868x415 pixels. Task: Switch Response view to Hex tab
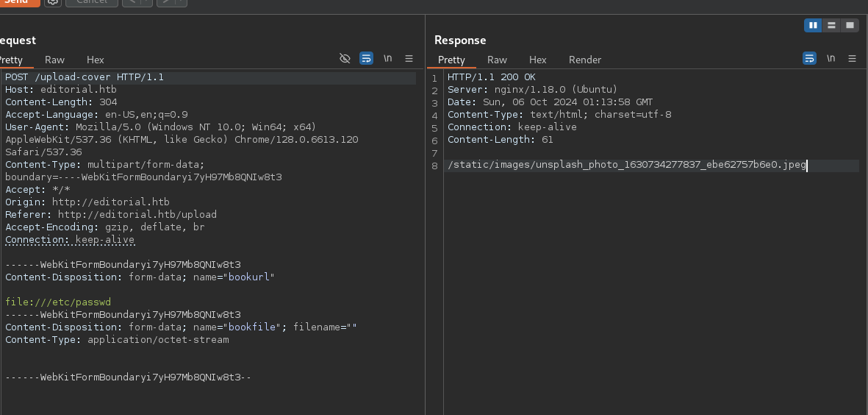(537, 60)
